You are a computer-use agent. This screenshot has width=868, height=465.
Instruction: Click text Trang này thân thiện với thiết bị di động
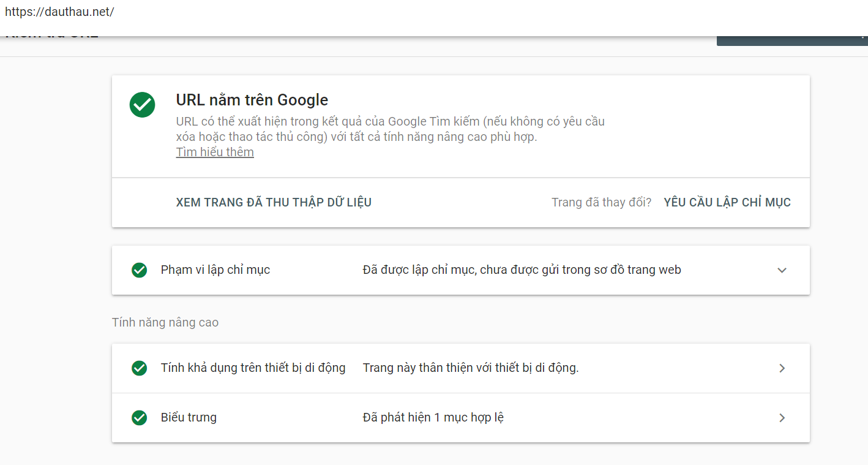point(471,368)
